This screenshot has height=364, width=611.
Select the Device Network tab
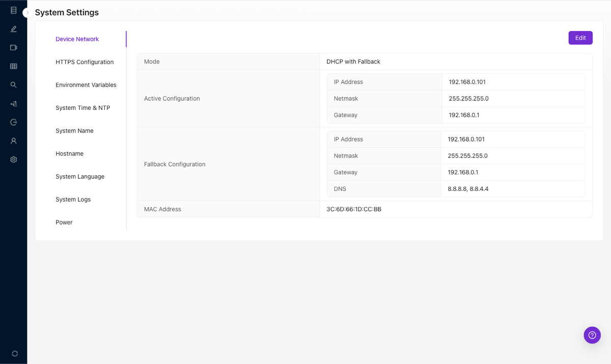tap(77, 39)
